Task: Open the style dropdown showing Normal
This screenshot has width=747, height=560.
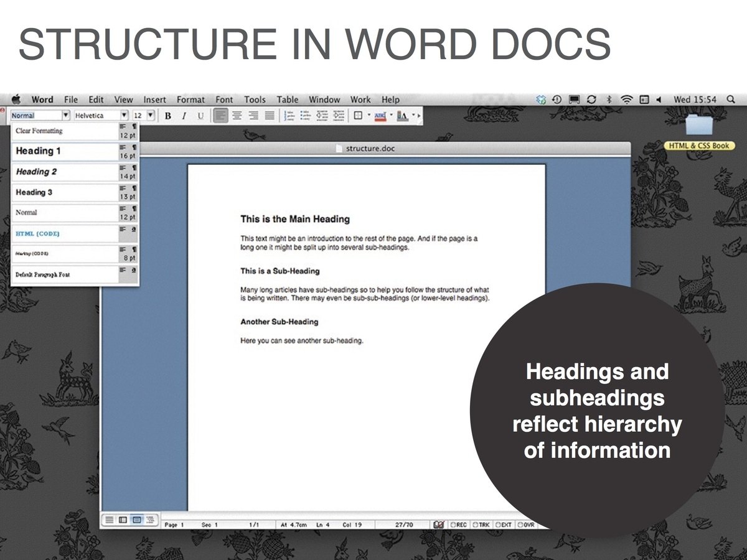Action: click(65, 116)
